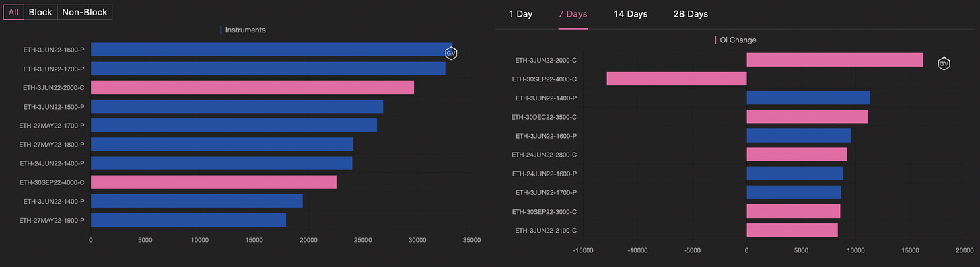Switch to the 28 Days tab
The image size is (980, 267).
click(691, 14)
